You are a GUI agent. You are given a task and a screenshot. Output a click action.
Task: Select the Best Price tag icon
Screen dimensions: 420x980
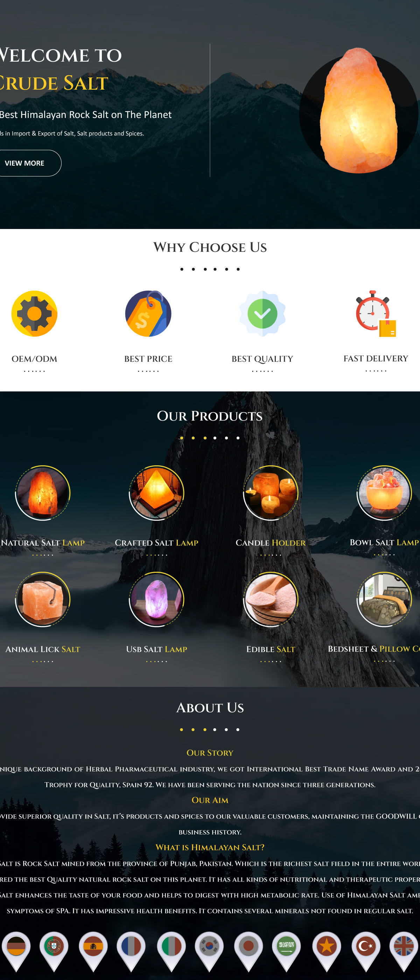[148, 313]
